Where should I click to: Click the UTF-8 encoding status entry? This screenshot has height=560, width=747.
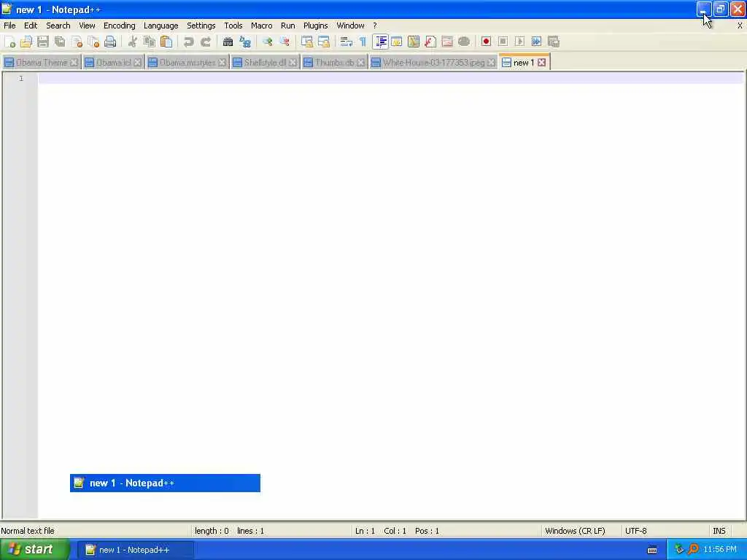[x=636, y=531]
